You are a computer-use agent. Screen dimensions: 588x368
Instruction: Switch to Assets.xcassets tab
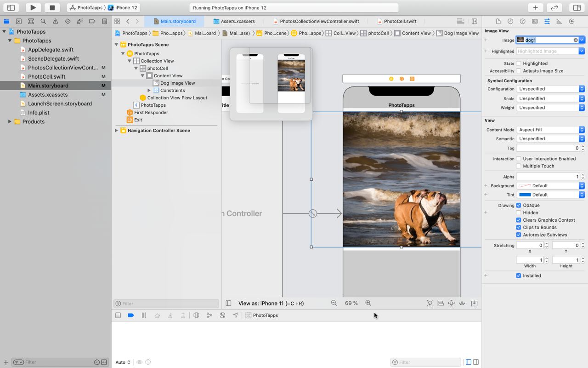pos(234,21)
